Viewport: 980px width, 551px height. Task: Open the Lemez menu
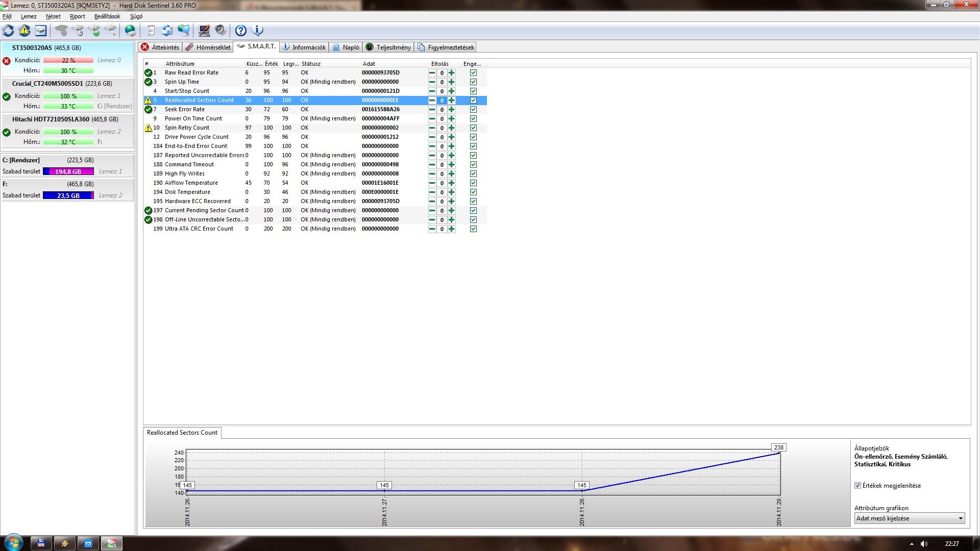pos(29,16)
